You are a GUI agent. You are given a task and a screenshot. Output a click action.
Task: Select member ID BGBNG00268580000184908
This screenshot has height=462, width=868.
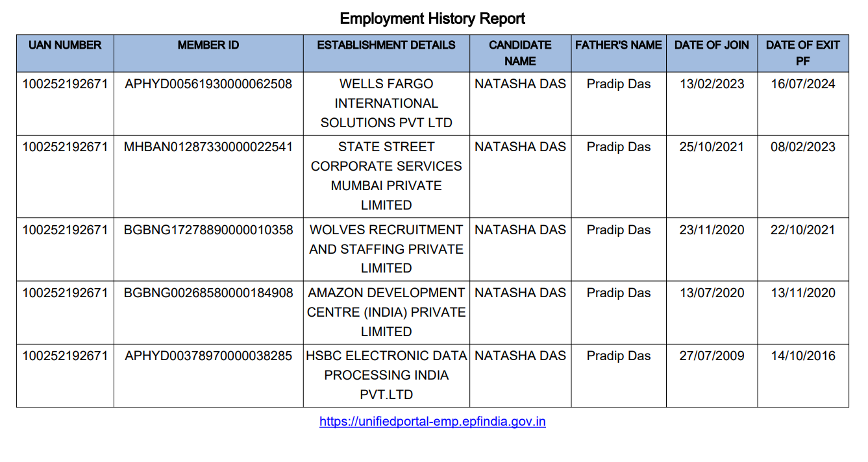tap(208, 293)
